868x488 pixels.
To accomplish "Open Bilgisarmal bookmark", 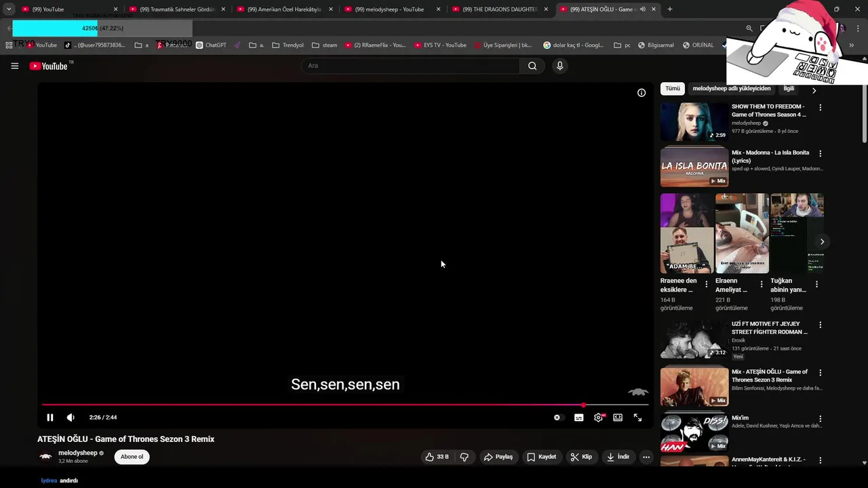I will pos(656,45).
